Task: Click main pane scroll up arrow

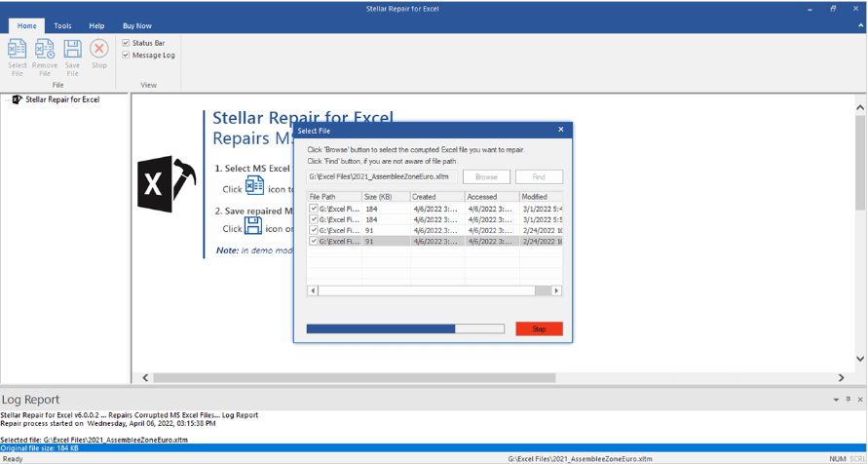Action: (859, 107)
